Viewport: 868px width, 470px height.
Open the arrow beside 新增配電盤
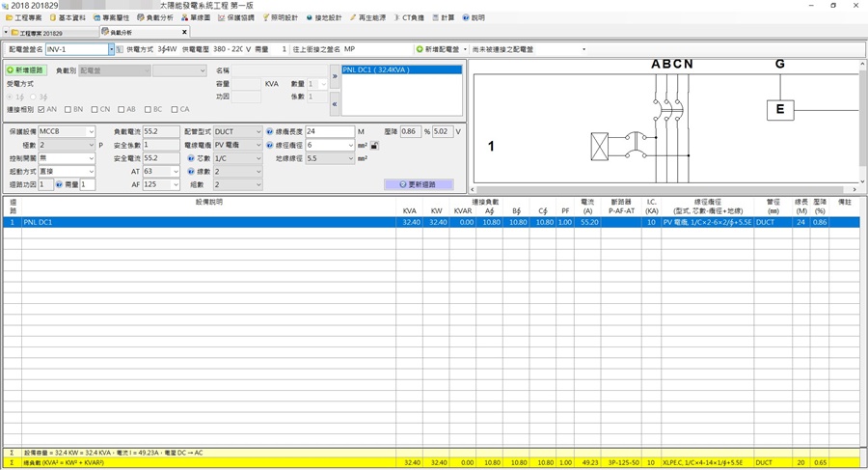click(x=465, y=49)
